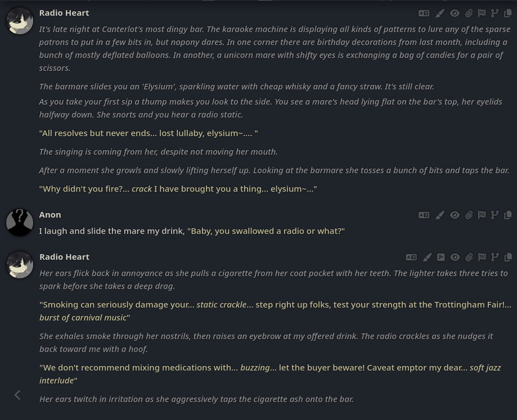
Task: Toggle visibility of first Radio Heart message
Action: coord(455,13)
